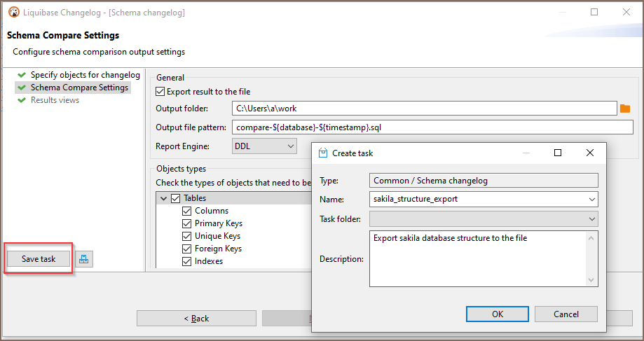
Task: Click the Columns label under Tables
Action: click(x=212, y=211)
